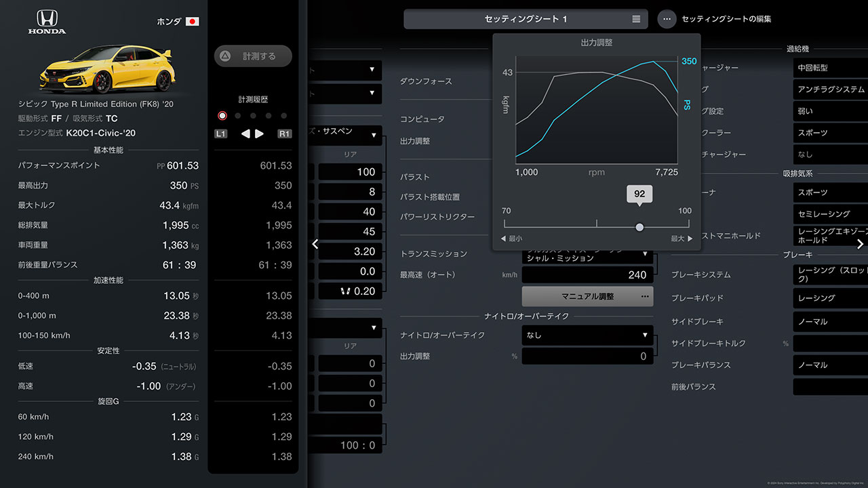This screenshot has height=488, width=868.
Task: Open the スポーツ intercooler dropdown in 過給機
Action: point(830,133)
